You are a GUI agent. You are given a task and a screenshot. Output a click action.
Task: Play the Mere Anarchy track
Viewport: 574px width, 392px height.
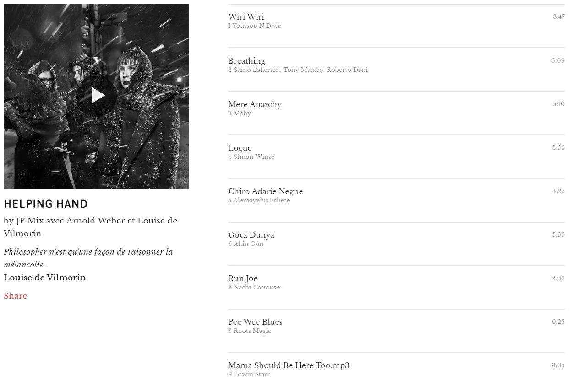[x=396, y=113]
